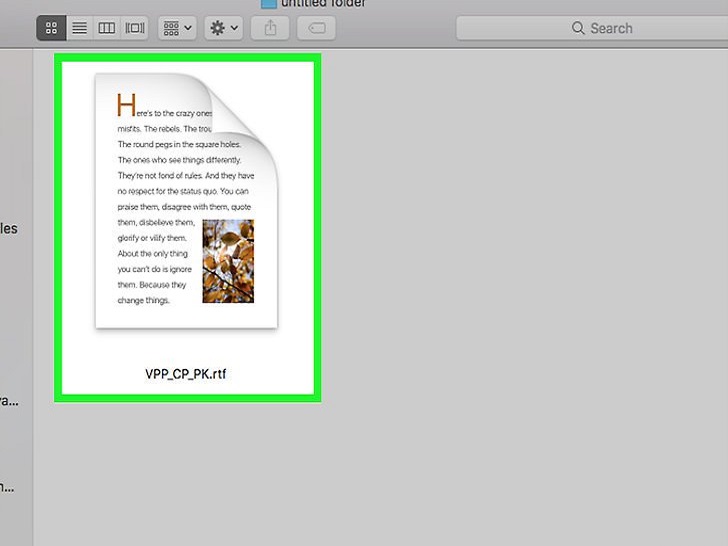728x546 pixels.
Task: Click the magnifying glass in Search
Action: (578, 28)
